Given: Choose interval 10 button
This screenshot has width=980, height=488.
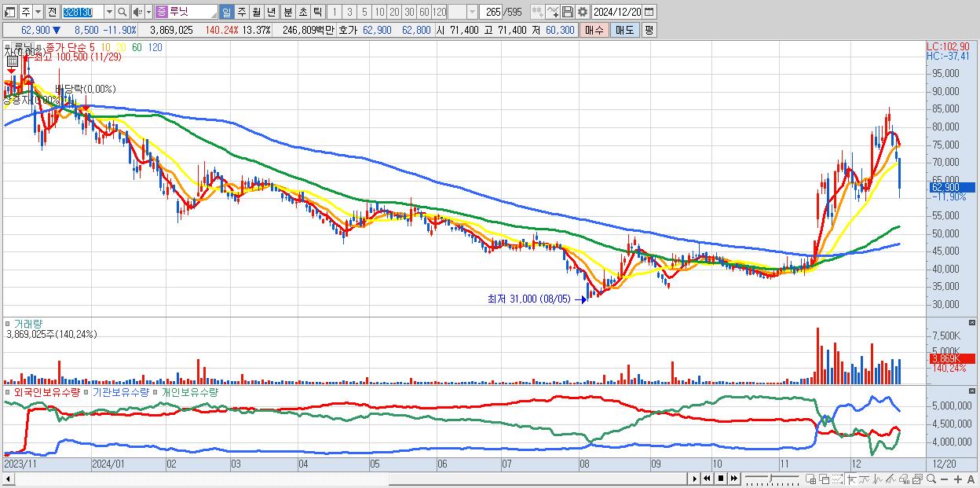Looking at the screenshot, I should click(x=379, y=13).
